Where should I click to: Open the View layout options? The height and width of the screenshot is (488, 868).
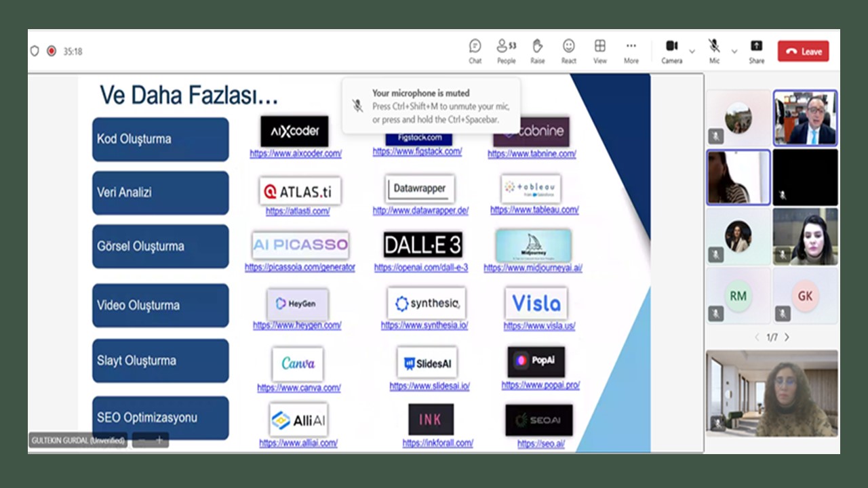pyautogui.click(x=600, y=52)
